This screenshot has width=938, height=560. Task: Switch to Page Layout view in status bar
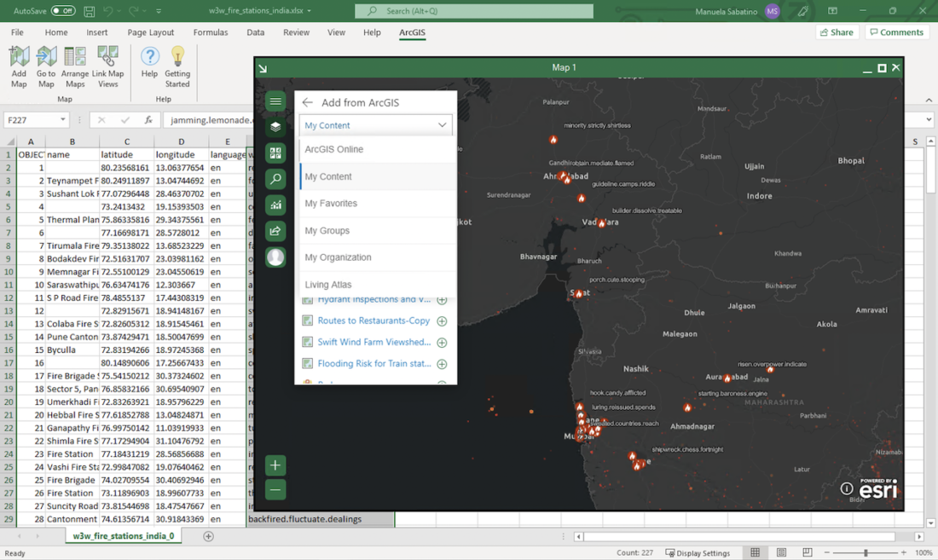pos(781,553)
